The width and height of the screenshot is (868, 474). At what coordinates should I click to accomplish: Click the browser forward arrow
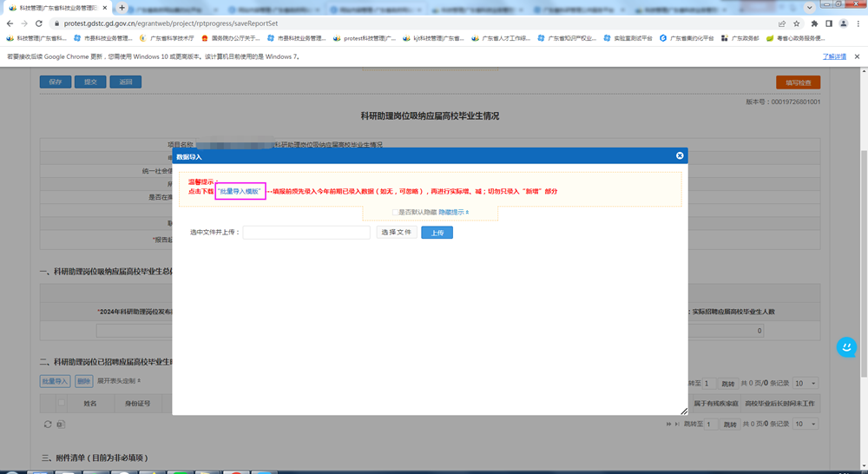(23, 23)
